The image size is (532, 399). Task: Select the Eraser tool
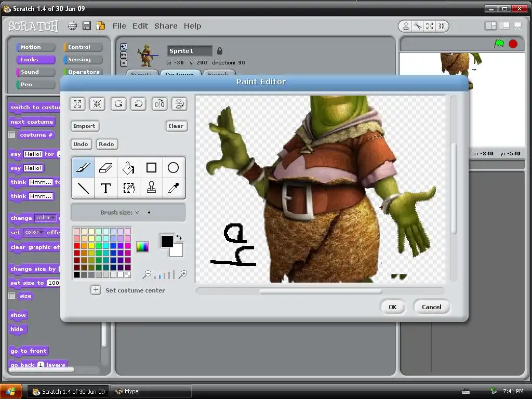pyautogui.click(x=105, y=168)
